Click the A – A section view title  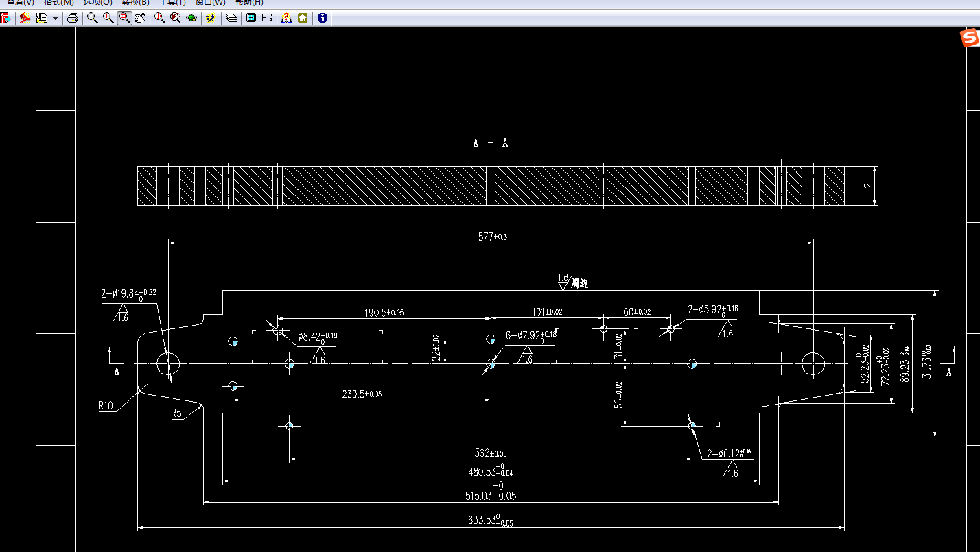491,143
